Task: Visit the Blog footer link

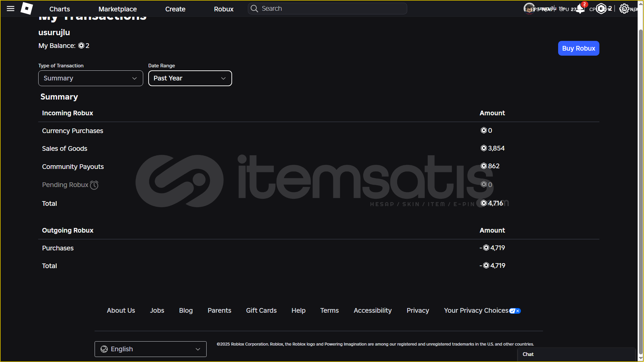Action: (x=186, y=311)
